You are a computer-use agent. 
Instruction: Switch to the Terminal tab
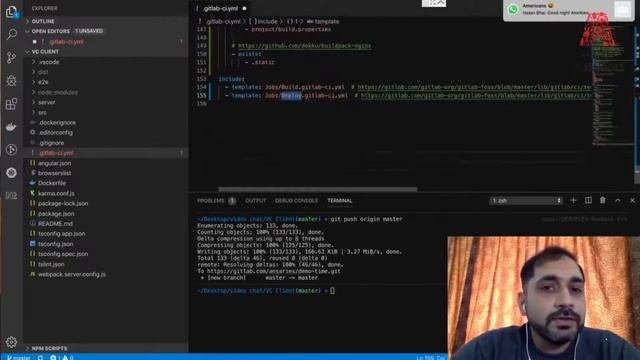340,201
